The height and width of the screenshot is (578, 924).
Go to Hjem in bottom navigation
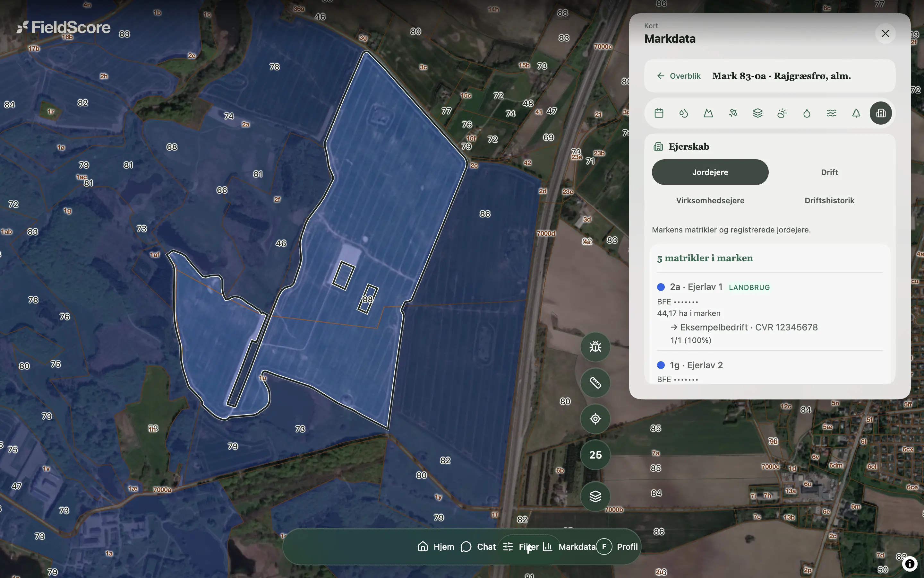click(x=436, y=547)
